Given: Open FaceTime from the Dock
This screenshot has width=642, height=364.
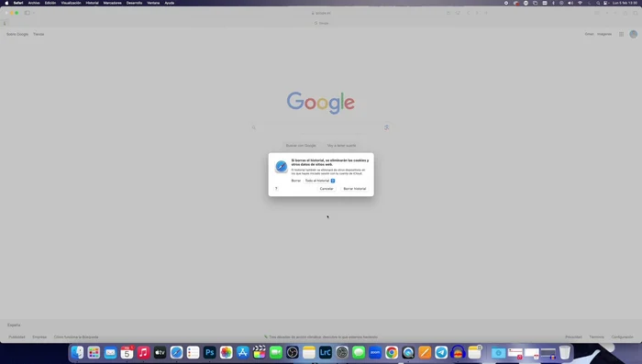Looking at the screenshot, I should [x=275, y=352].
